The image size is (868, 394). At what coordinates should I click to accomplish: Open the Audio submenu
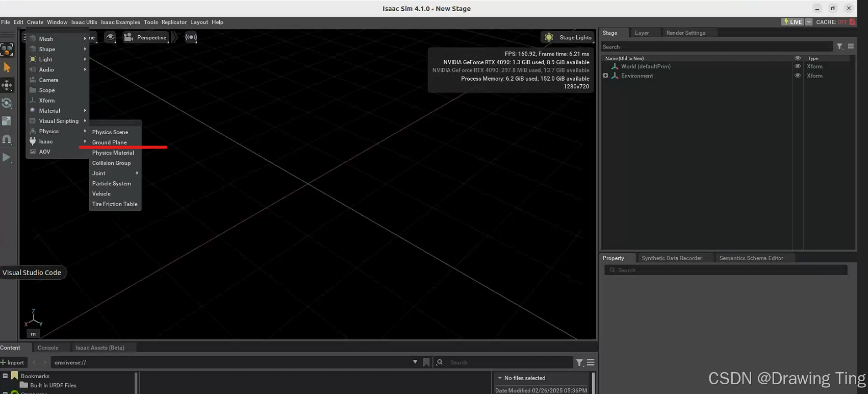(58, 69)
